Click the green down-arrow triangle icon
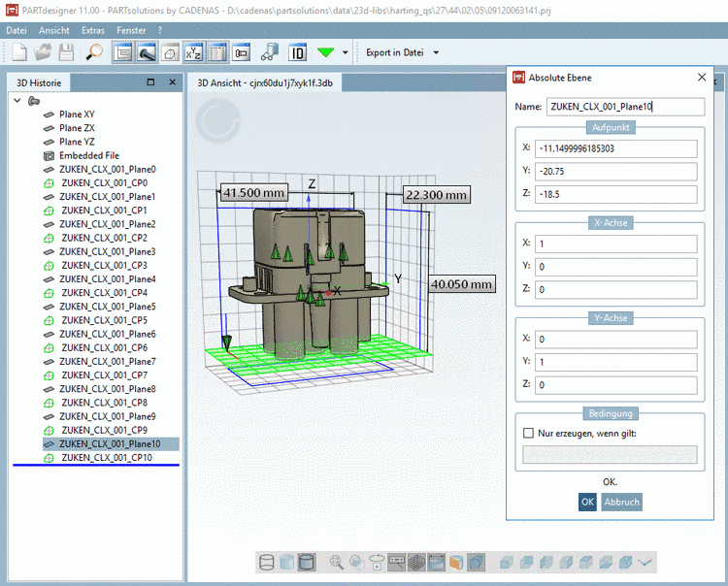Viewport: 728px width, 586px height. pos(326,52)
